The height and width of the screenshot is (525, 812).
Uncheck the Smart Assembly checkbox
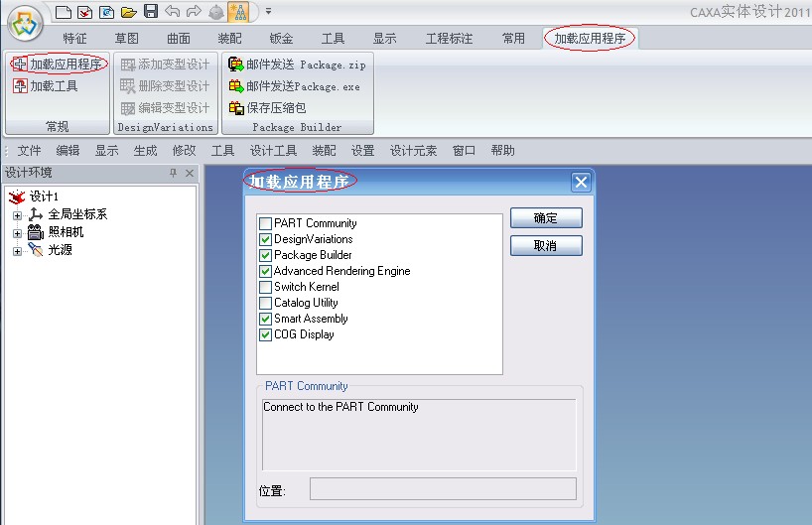coord(265,319)
